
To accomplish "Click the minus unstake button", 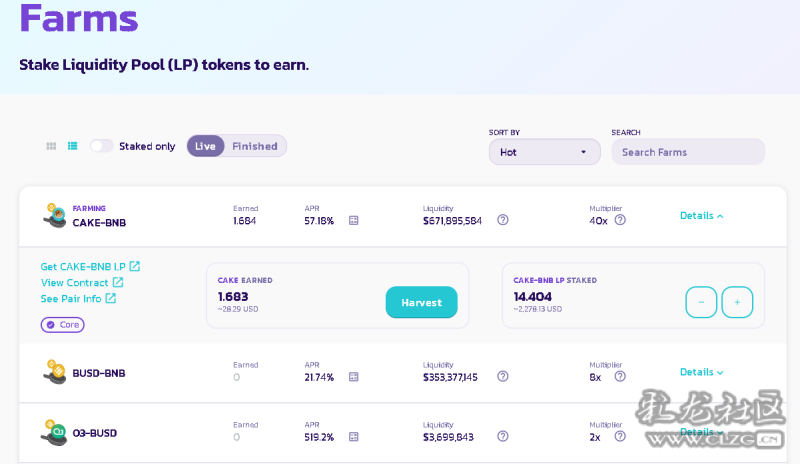I will tap(701, 302).
